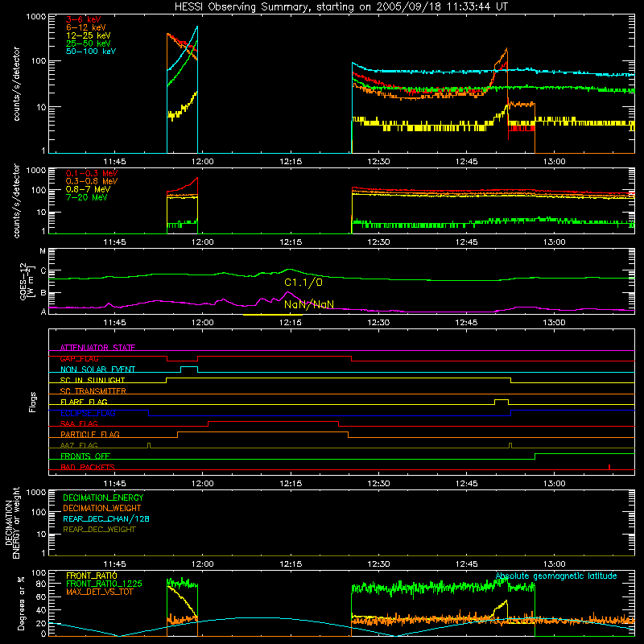Click the C1.1/0 flare class annotation
Image resolution: width=644 pixels, height=644 pixels.
click(303, 283)
